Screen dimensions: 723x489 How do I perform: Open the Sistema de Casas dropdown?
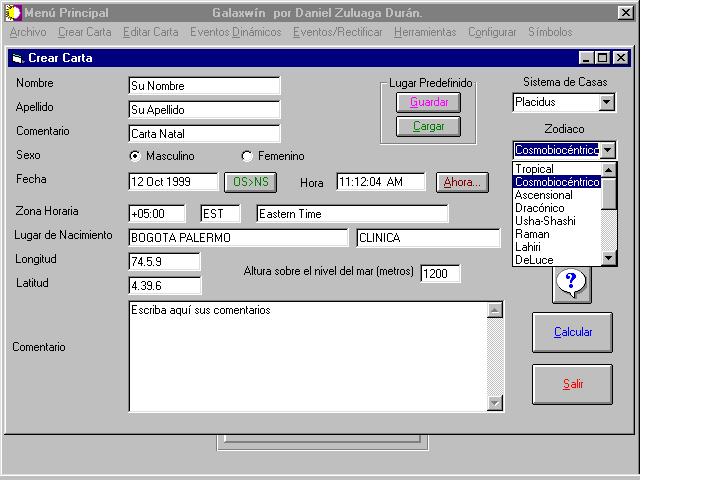click(606, 102)
